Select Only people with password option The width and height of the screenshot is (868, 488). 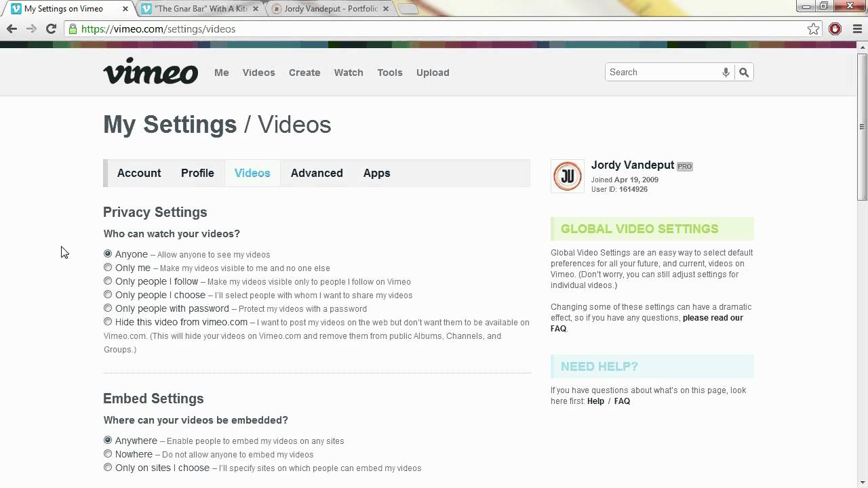point(108,308)
